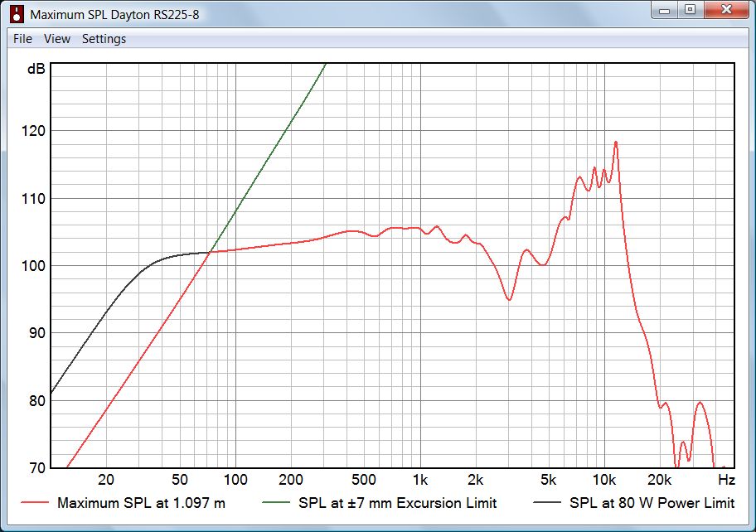This screenshot has height=532, width=756.
Task: Click the 10k frequency axis label
Action: pos(604,480)
